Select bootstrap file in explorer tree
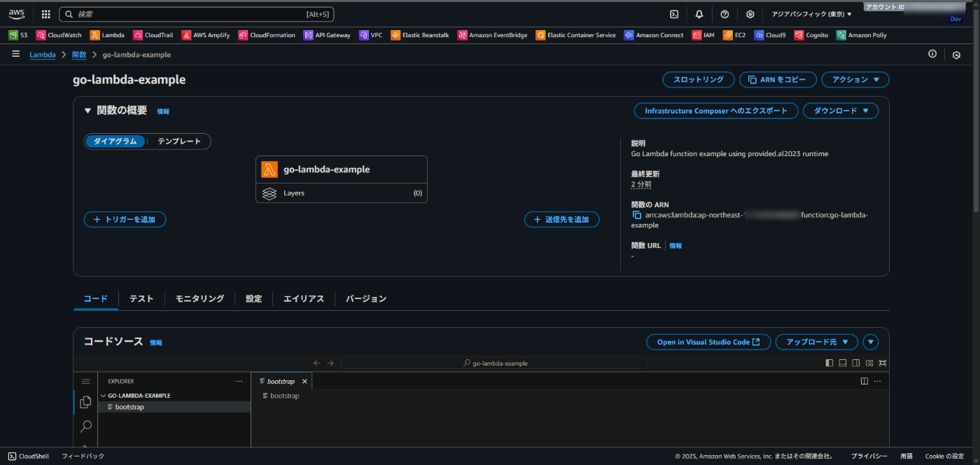Viewport: 980px width, 465px height. click(174, 407)
